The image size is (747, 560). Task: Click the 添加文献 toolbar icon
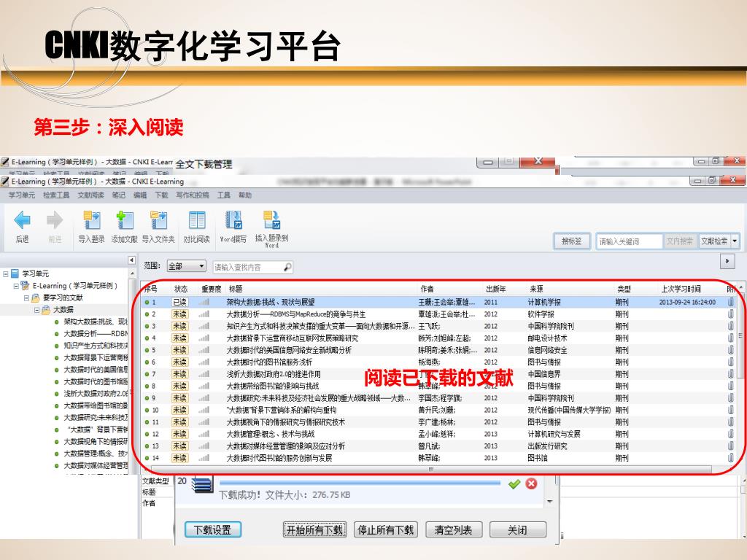pos(124,221)
